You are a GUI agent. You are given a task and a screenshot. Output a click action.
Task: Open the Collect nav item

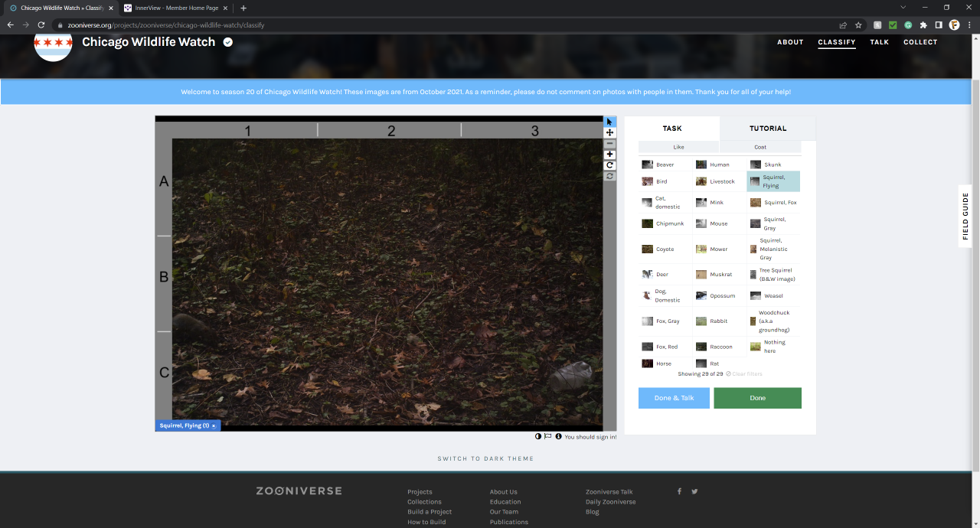coord(920,42)
